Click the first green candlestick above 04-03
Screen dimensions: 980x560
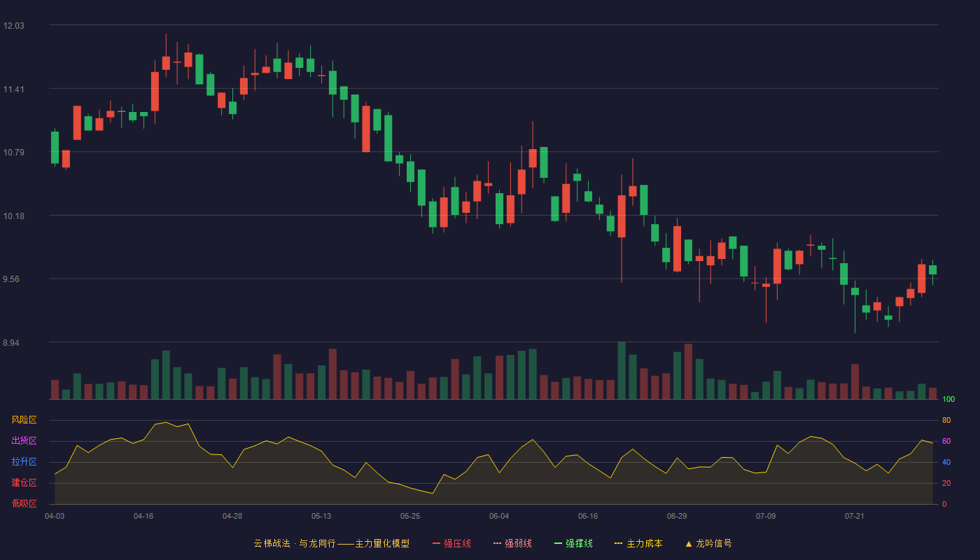point(55,148)
